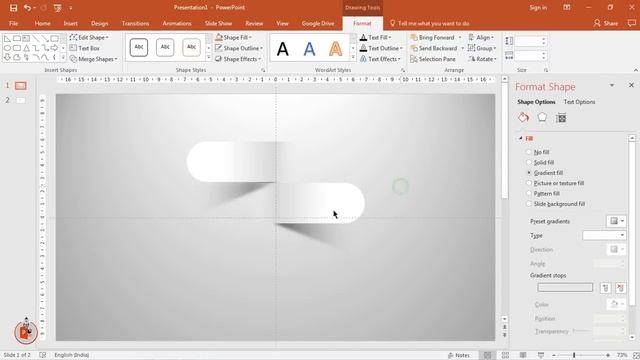Switch to Transitions tab
Viewport: 640px width, 360px height.
coord(136,23)
